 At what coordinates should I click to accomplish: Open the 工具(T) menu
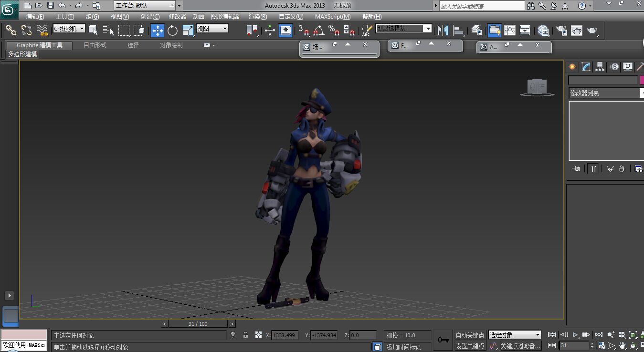pyautogui.click(x=65, y=17)
